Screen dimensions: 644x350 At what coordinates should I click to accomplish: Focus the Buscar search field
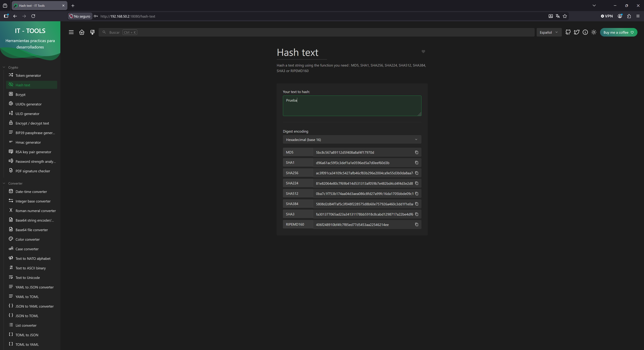click(x=316, y=32)
